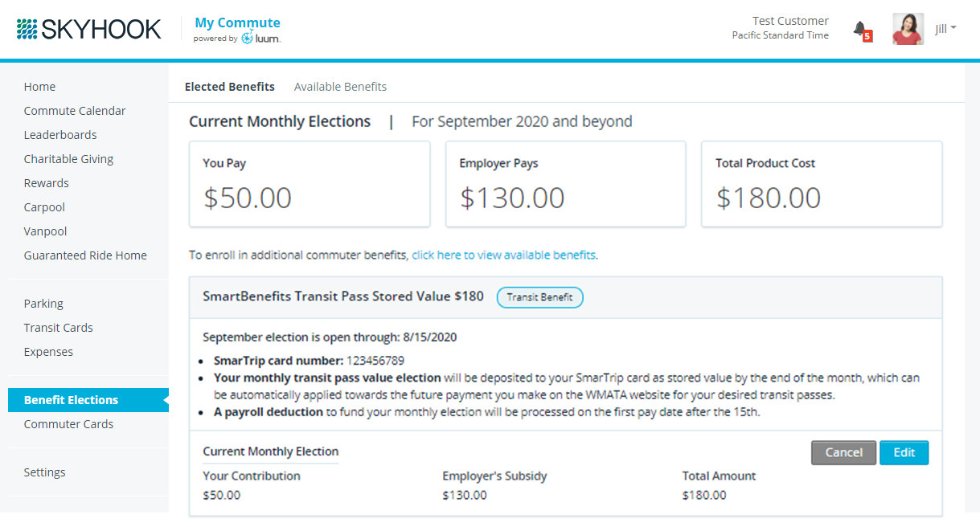Click the My Commute title
The width and height of the screenshot is (980, 527).
[237, 22]
